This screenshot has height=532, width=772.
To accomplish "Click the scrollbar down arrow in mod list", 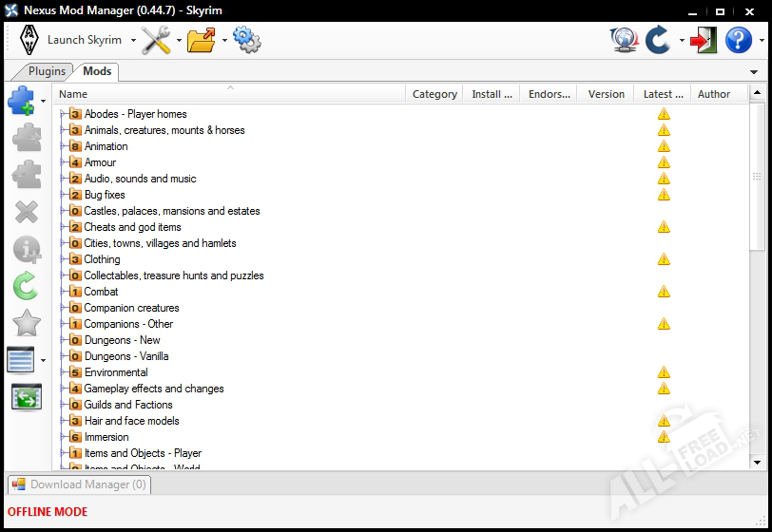I will pos(757,462).
